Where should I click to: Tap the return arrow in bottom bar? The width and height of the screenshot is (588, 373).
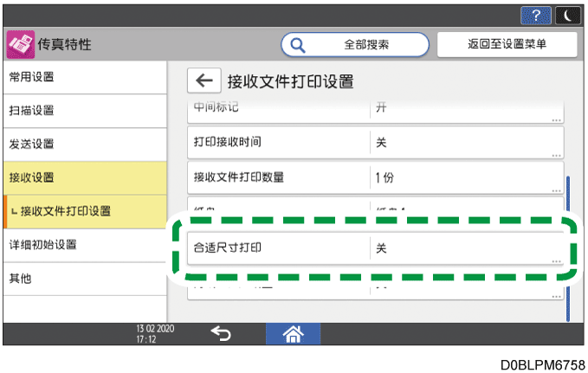click(x=221, y=333)
